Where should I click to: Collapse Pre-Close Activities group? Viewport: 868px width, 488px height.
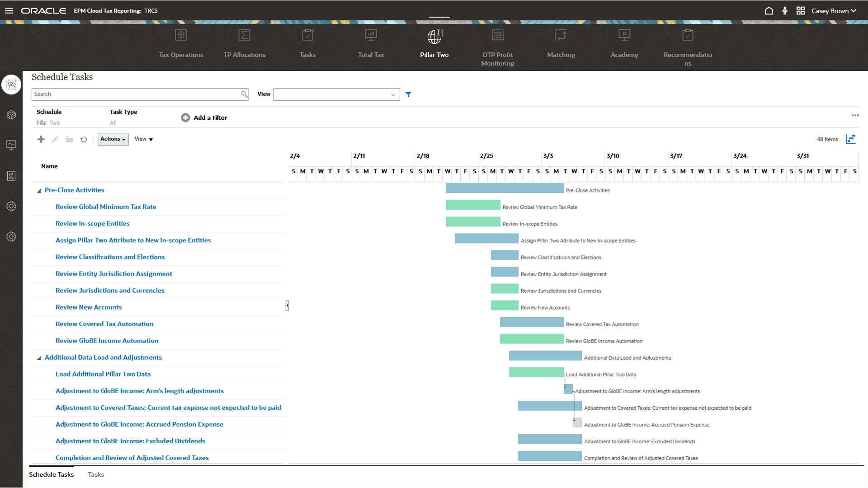pyautogui.click(x=39, y=191)
